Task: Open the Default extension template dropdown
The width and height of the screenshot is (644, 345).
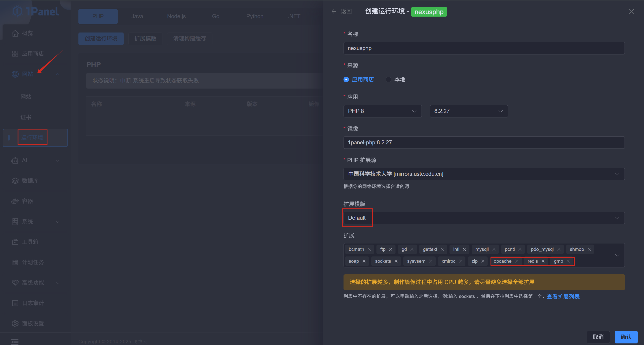Action: (484, 218)
